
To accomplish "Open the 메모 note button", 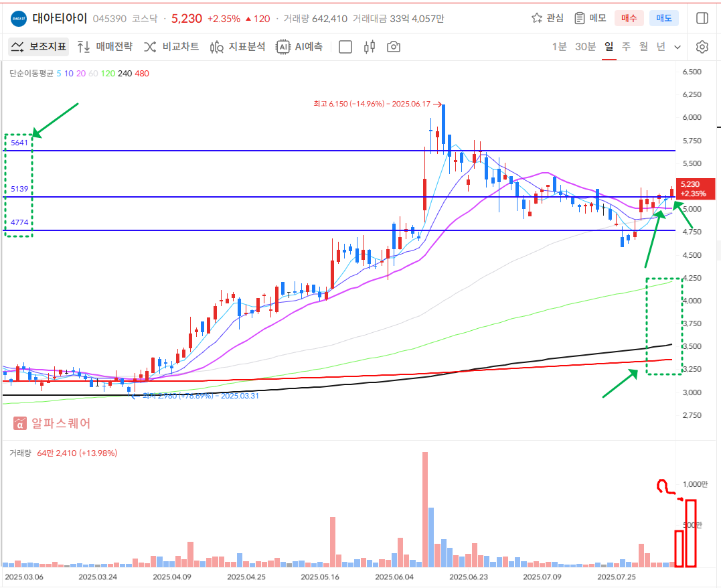I will [x=590, y=18].
